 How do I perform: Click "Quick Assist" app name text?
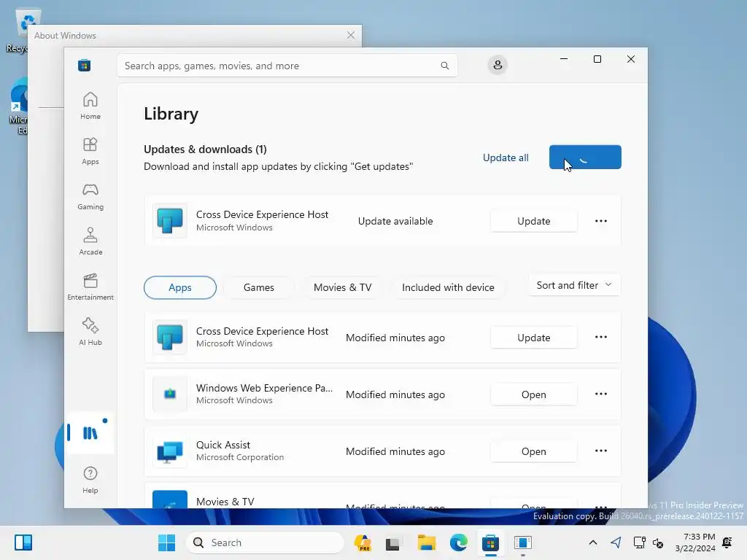click(223, 445)
